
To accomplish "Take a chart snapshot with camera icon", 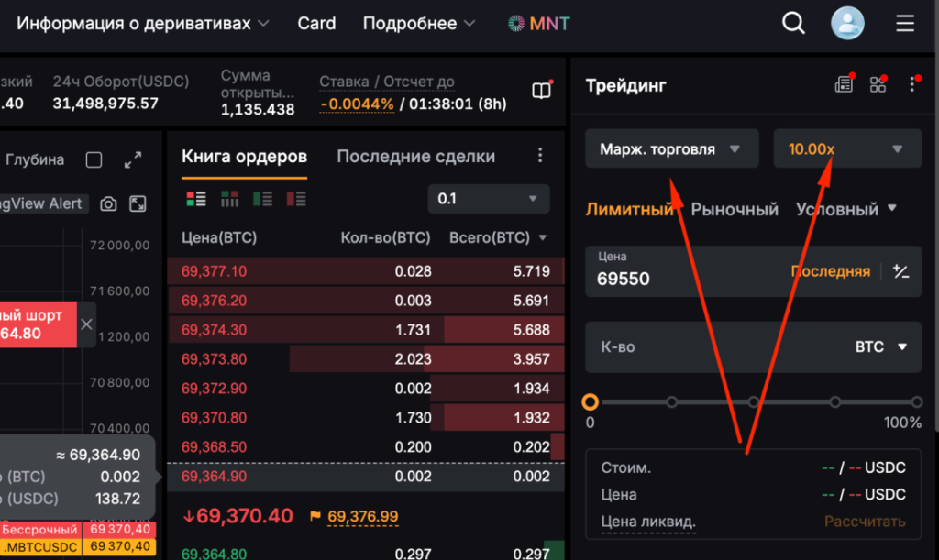I will coord(109,203).
